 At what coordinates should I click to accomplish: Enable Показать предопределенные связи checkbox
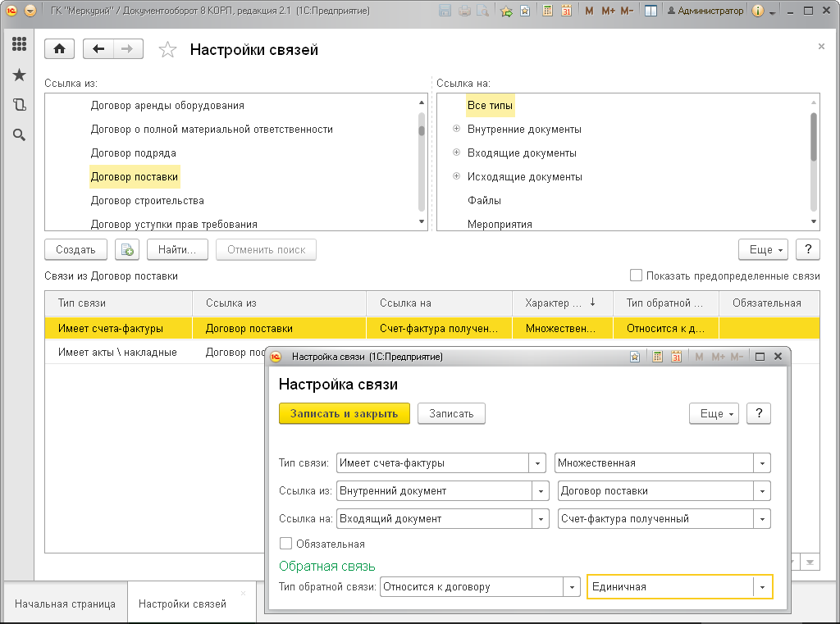[x=636, y=276]
